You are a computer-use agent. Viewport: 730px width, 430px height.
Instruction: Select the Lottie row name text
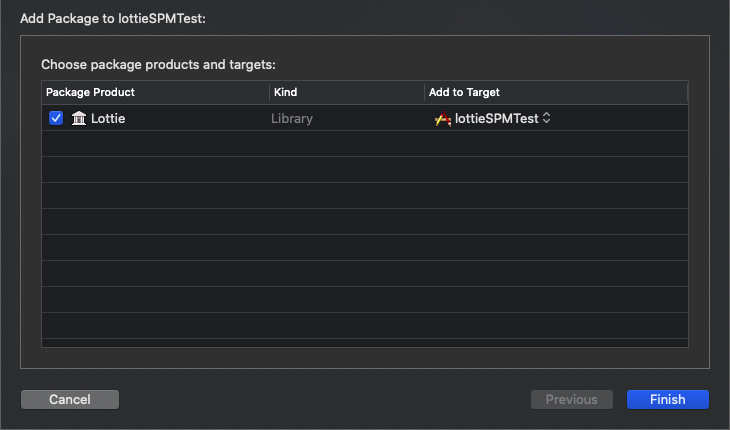[x=108, y=119]
